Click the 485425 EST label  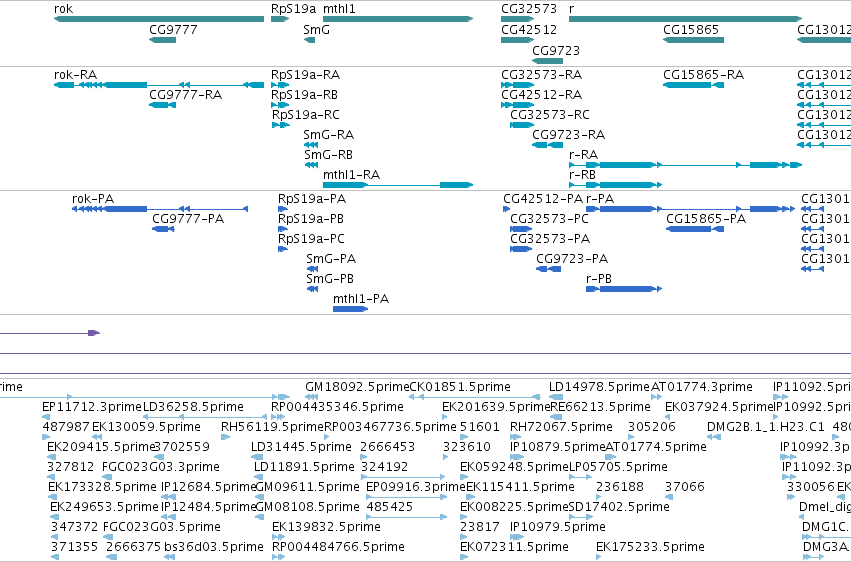click(x=390, y=507)
